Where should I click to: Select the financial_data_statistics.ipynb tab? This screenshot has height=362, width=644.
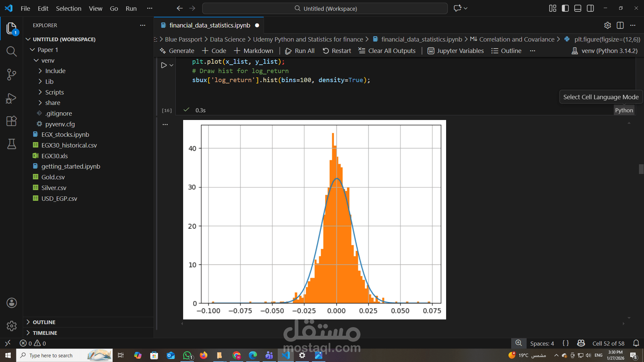coord(209,25)
